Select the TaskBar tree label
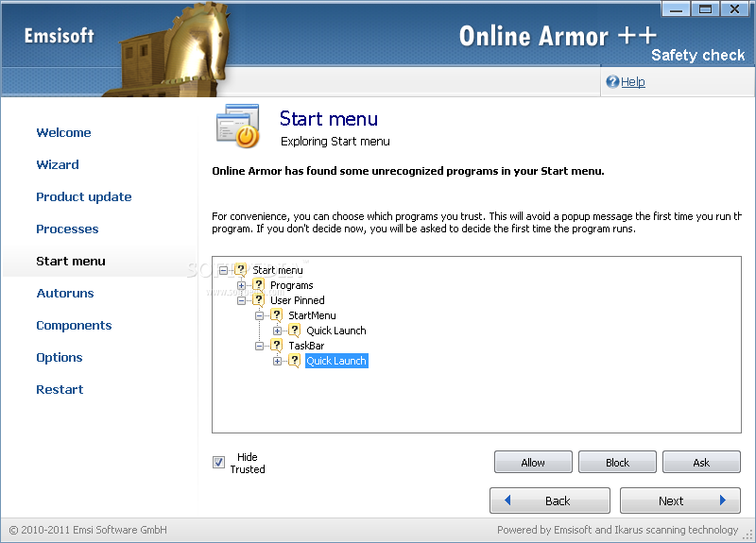Viewport: 756px width, 543px height. 306,346
